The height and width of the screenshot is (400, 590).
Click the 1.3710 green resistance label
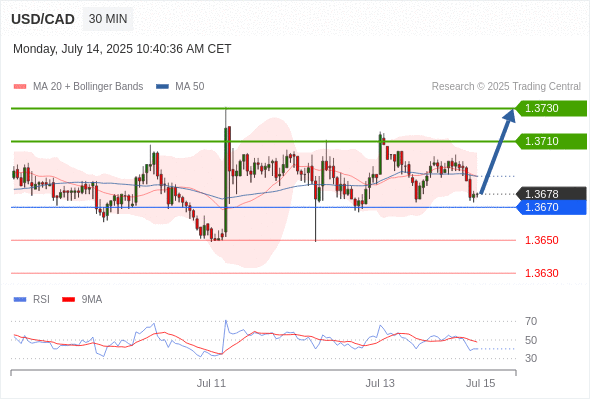551,141
